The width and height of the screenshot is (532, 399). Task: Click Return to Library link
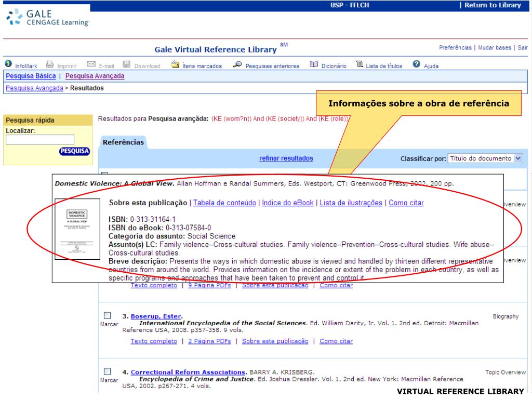click(493, 5)
